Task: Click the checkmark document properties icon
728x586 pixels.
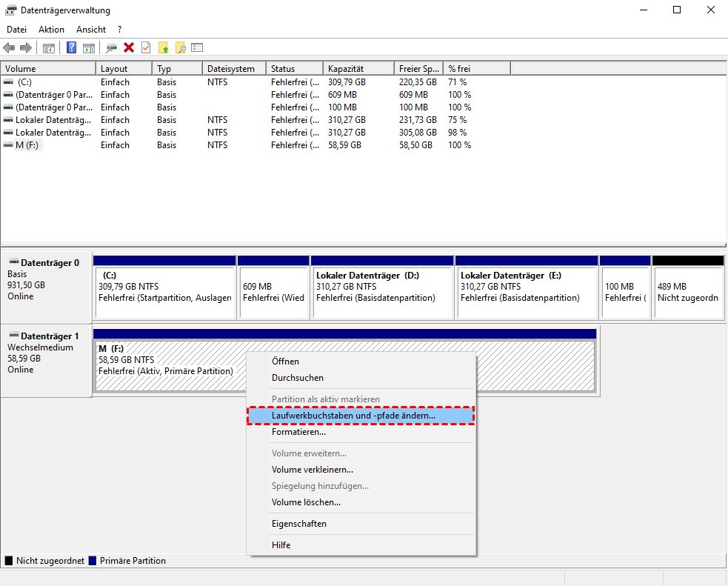Action: pyautogui.click(x=146, y=47)
